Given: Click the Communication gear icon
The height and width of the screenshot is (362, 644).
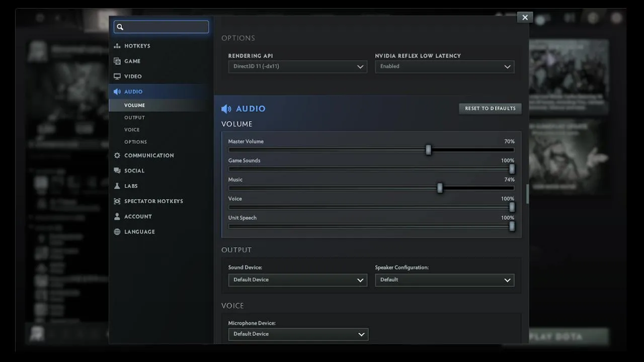Looking at the screenshot, I should (x=117, y=155).
